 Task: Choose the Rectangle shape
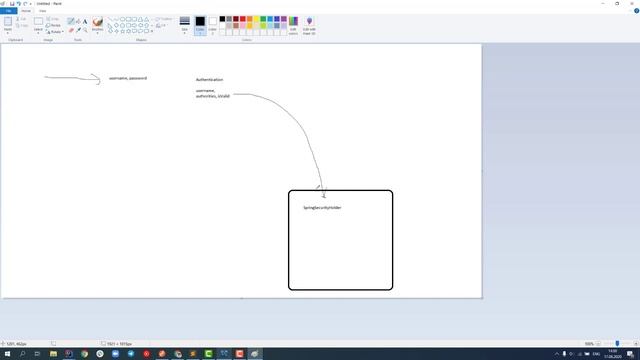tap(128, 19)
